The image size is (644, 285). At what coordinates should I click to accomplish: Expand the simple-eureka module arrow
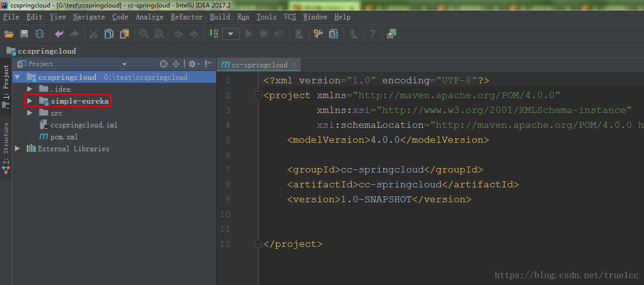30,101
